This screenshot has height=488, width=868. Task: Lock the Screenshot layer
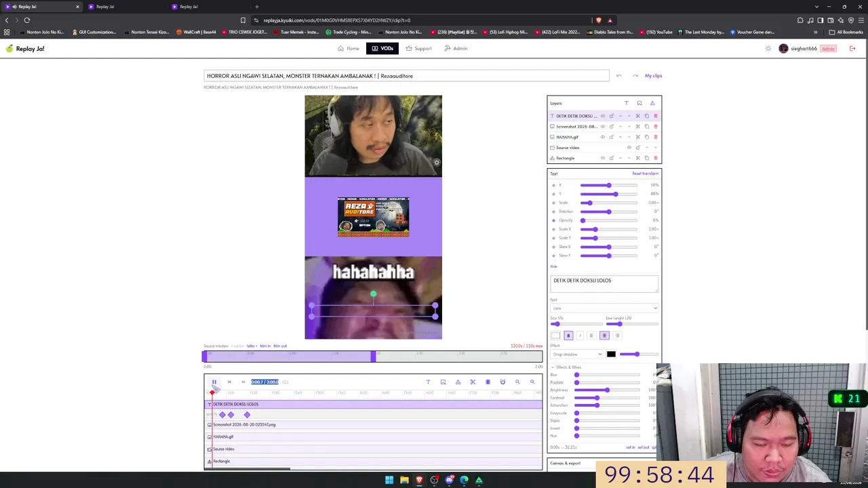point(611,127)
